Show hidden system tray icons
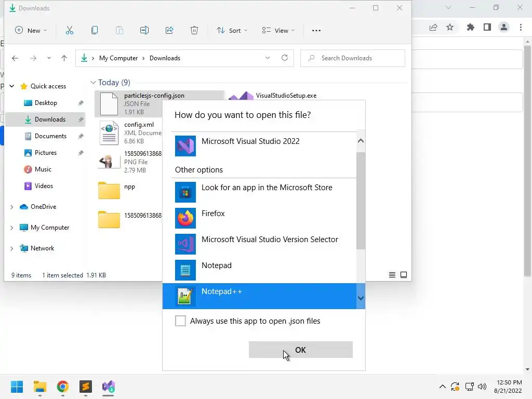This screenshot has width=532, height=399. pos(443,387)
